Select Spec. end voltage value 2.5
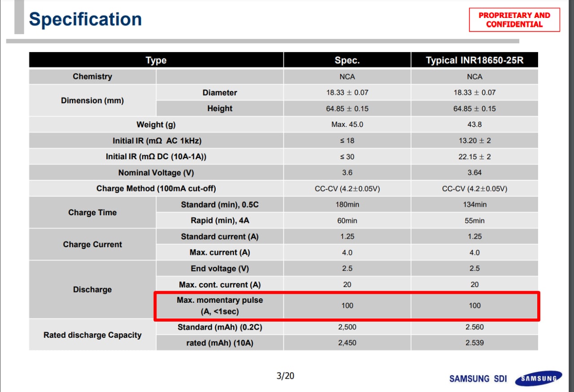 coord(347,268)
